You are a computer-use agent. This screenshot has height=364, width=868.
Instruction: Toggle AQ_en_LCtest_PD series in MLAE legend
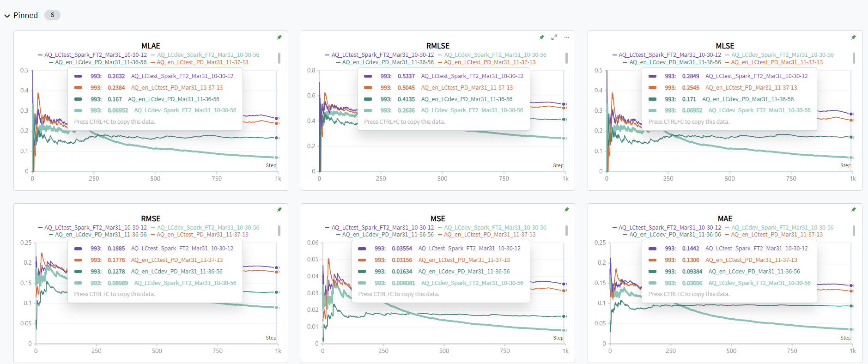point(200,62)
